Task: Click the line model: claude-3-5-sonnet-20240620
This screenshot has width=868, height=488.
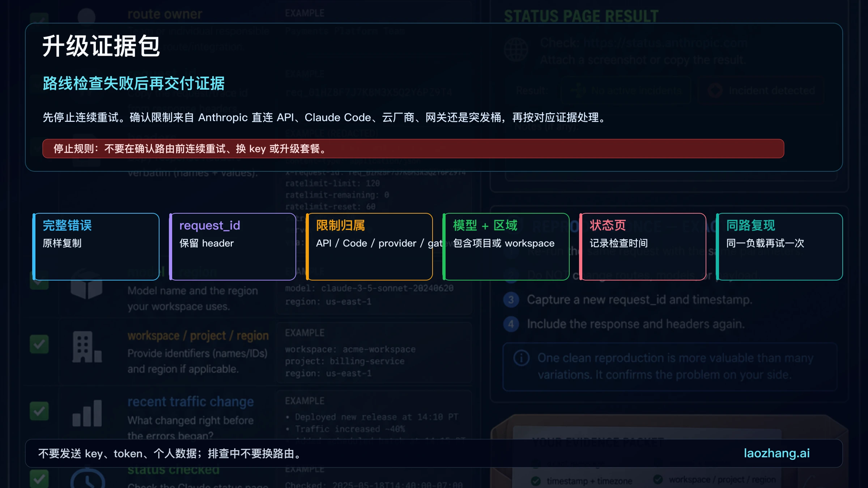Action: point(369,288)
